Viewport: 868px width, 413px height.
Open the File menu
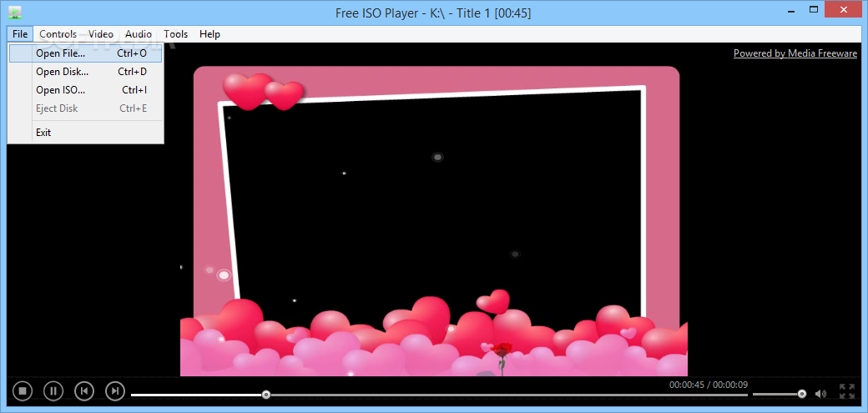point(20,33)
